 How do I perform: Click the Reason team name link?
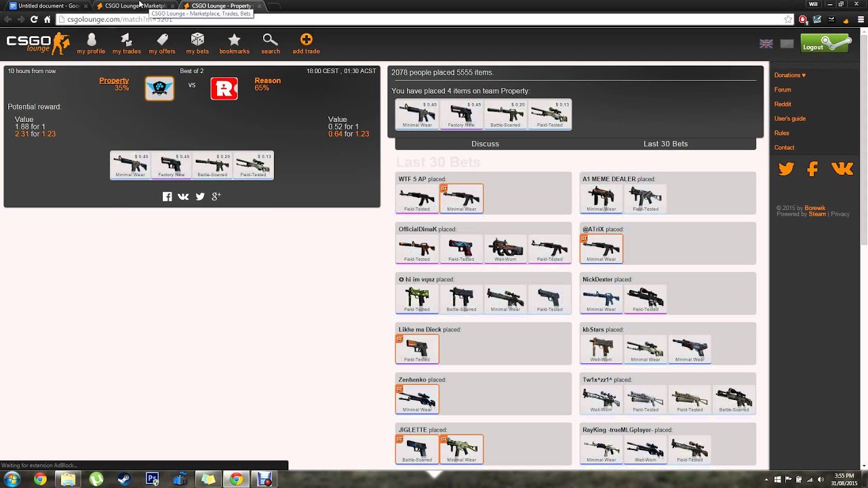tap(267, 81)
